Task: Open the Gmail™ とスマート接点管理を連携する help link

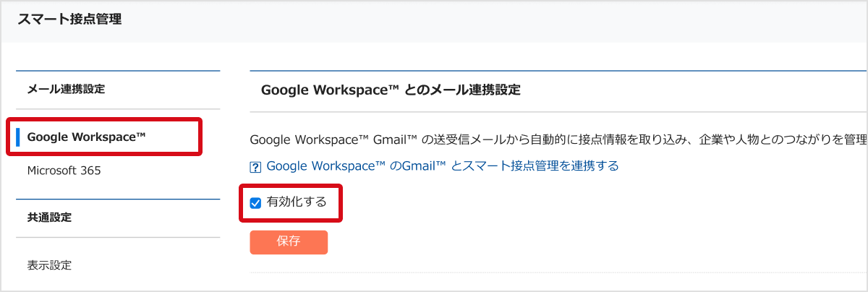Action: tap(442, 166)
